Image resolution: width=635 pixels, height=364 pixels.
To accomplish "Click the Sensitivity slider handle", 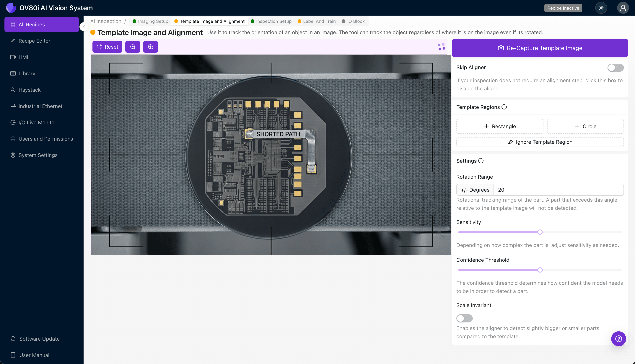I will click(540, 232).
